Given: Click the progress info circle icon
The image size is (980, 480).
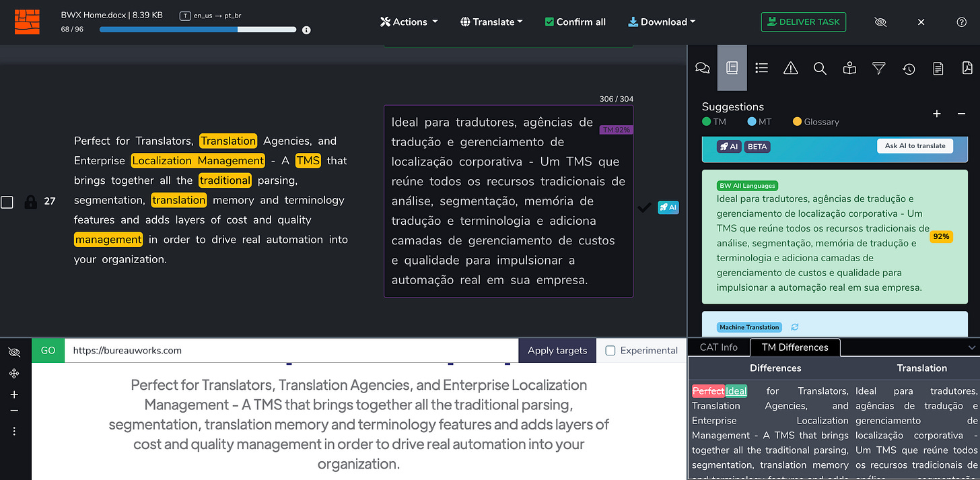Looking at the screenshot, I should coord(306,30).
